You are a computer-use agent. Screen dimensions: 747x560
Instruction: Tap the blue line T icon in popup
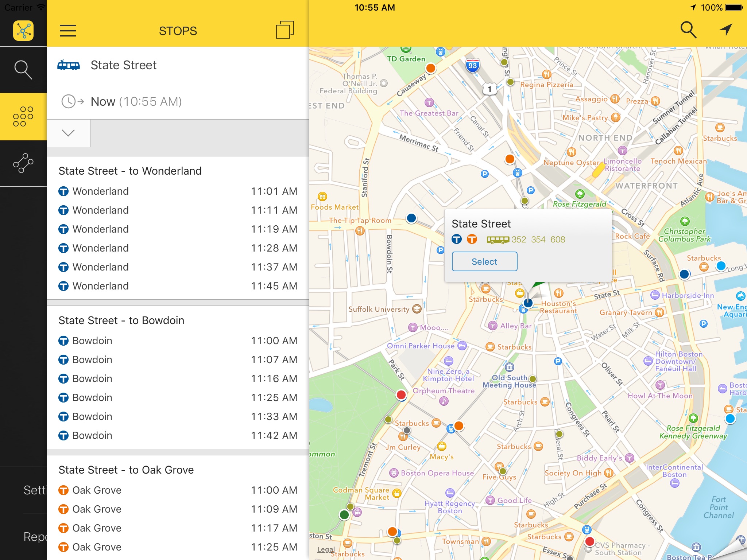(457, 240)
